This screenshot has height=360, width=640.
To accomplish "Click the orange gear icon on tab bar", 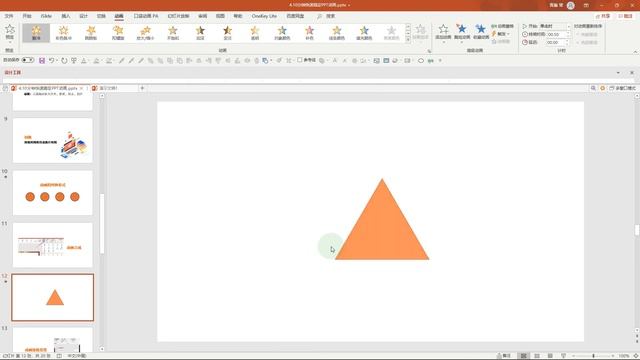I will 602,88.
